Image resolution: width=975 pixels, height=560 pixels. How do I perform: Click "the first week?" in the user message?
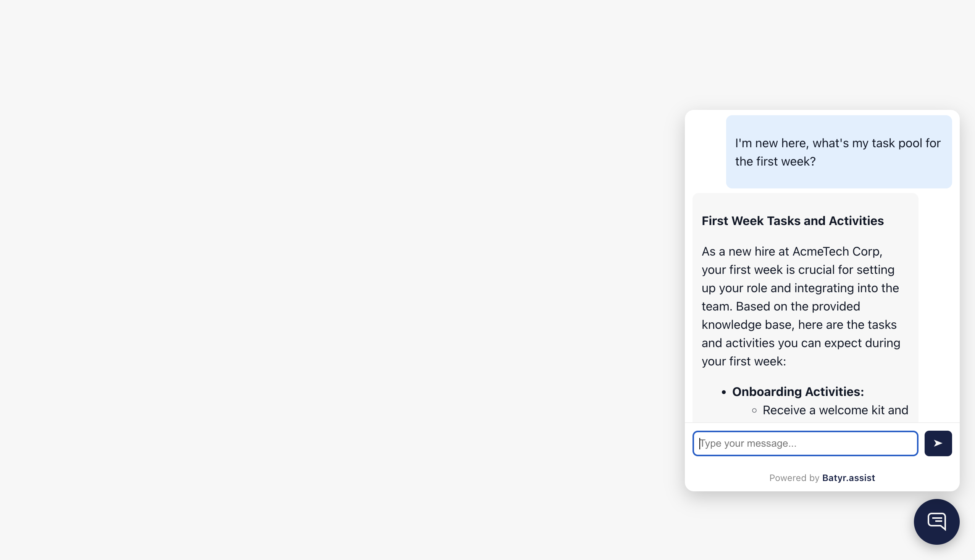775,161
